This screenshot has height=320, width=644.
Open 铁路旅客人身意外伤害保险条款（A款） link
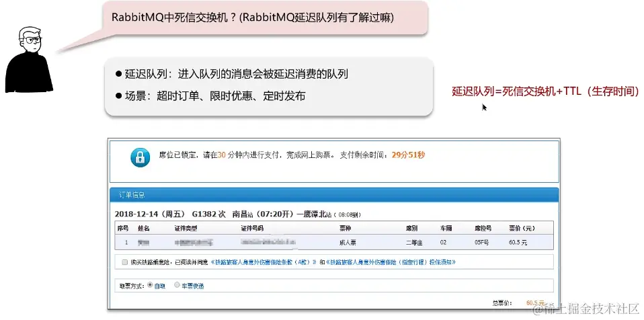point(264,262)
